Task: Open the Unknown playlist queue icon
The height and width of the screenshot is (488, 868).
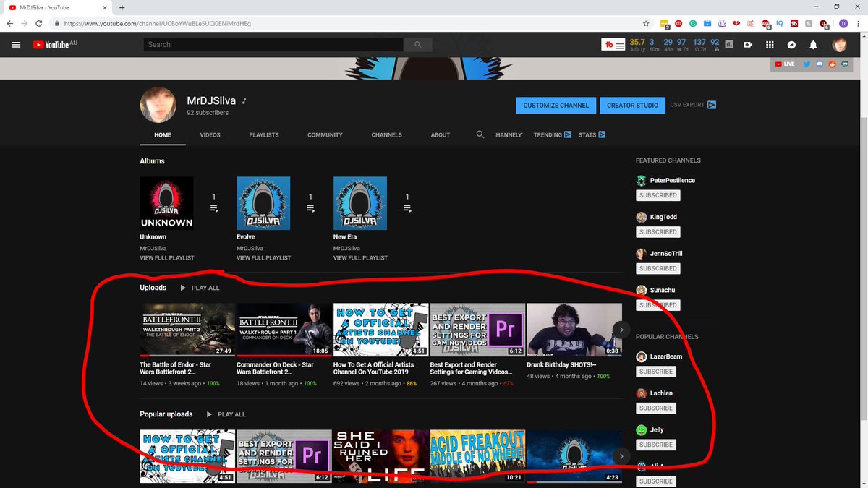Action: [213, 208]
